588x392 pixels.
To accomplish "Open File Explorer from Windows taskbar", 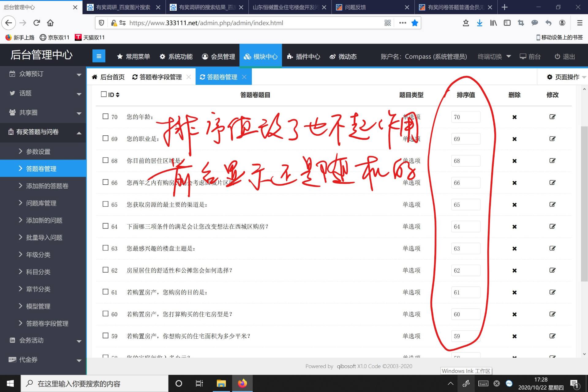I will click(221, 383).
